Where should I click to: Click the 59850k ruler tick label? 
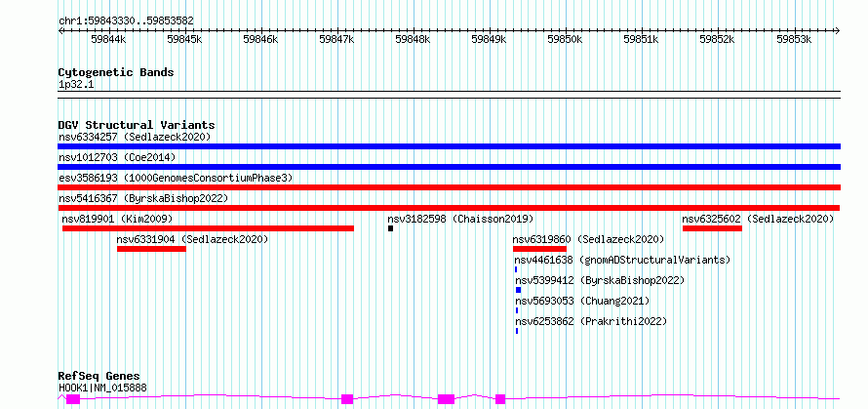[x=566, y=39]
